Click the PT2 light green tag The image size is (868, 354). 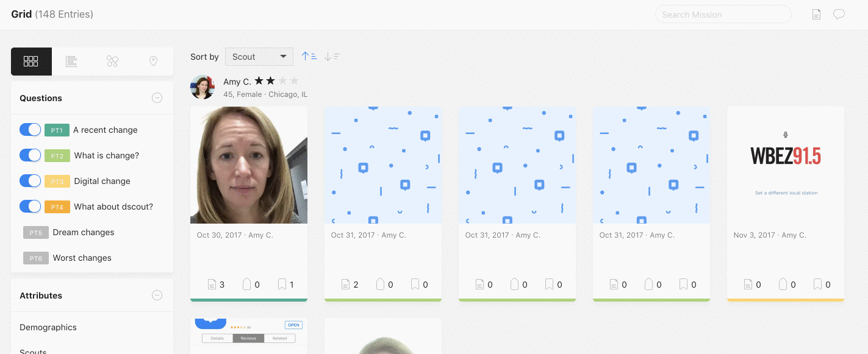pos(57,155)
